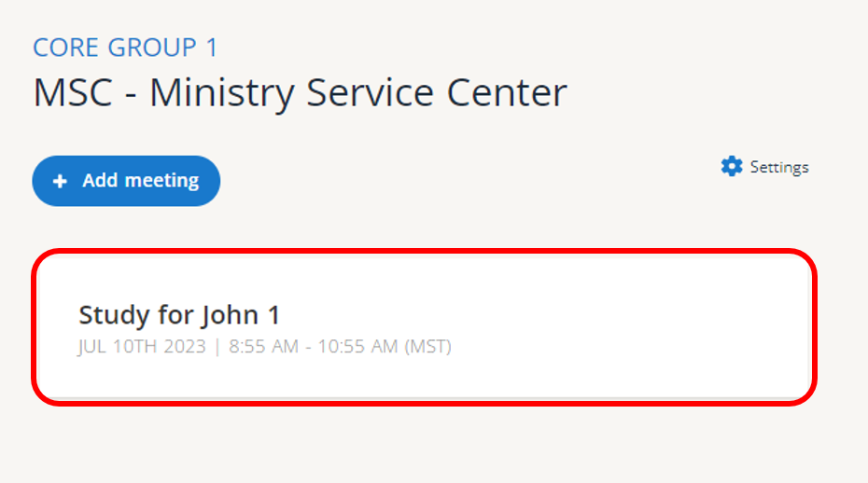Click the word "Settings" beside the gear
Screen dimensions: 868x483
779,168
